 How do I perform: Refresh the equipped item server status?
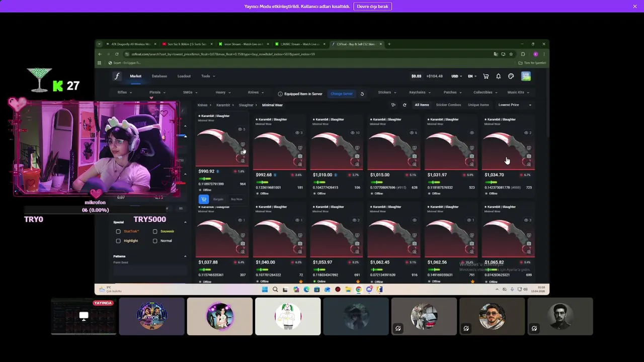pyautogui.click(x=362, y=94)
